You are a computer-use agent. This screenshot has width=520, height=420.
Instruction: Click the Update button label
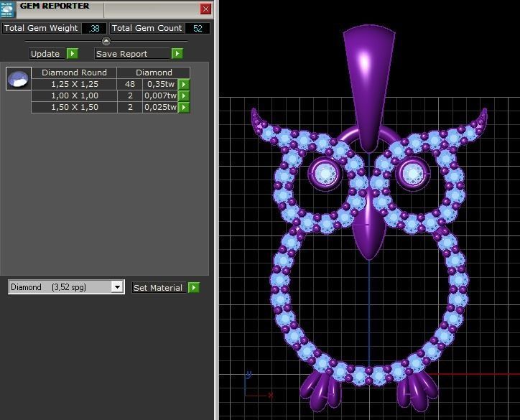coord(45,54)
